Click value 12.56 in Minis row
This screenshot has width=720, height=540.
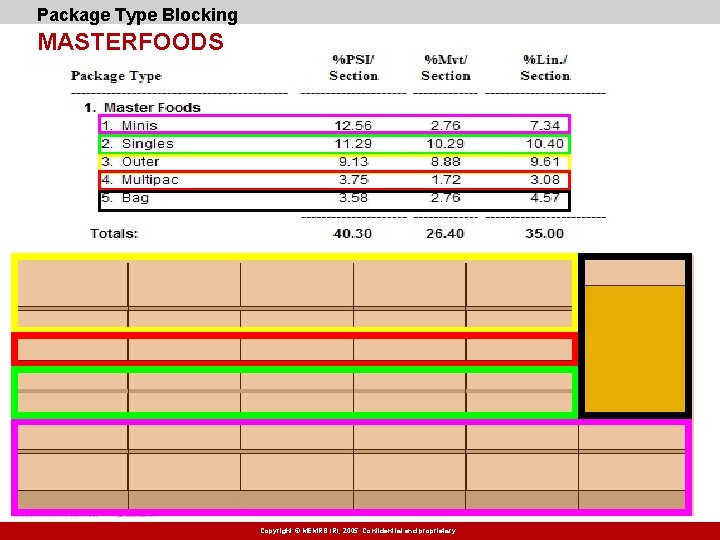tap(353, 125)
